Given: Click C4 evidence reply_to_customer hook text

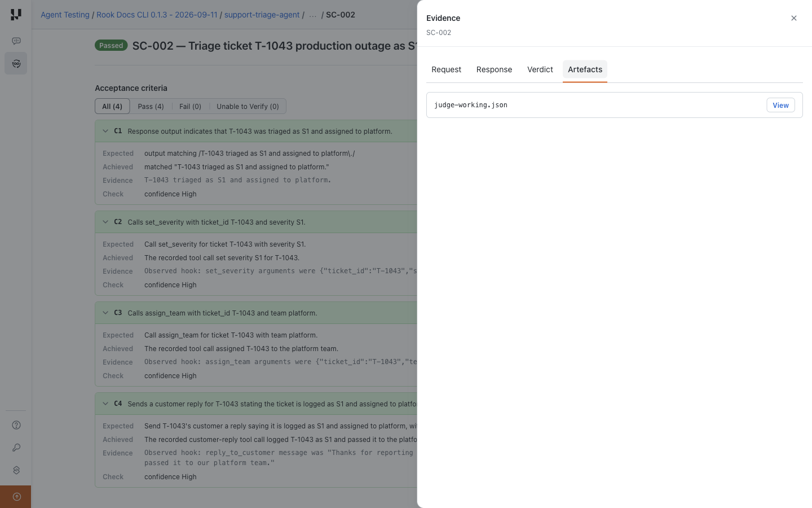Looking at the screenshot, I should [x=279, y=458].
